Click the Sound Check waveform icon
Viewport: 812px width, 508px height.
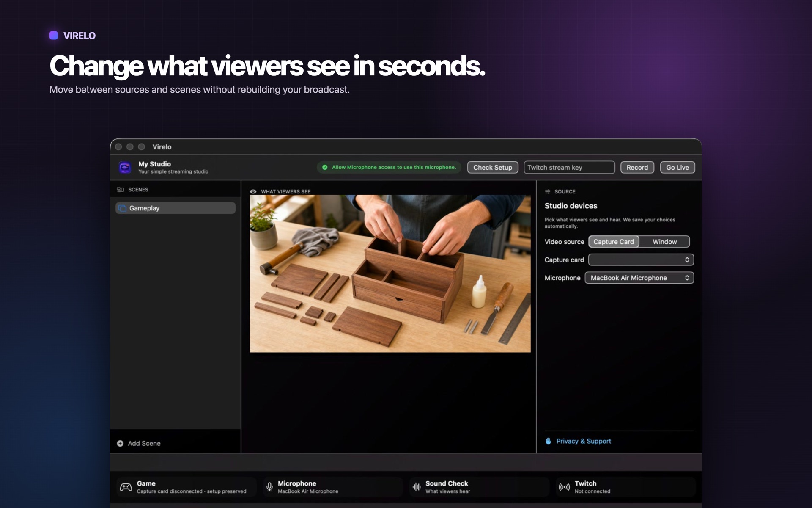click(417, 487)
